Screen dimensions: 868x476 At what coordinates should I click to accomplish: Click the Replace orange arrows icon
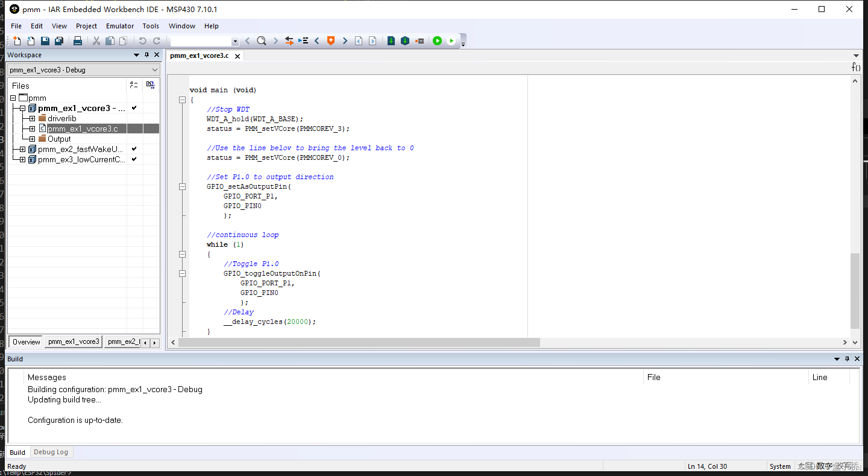tap(289, 41)
